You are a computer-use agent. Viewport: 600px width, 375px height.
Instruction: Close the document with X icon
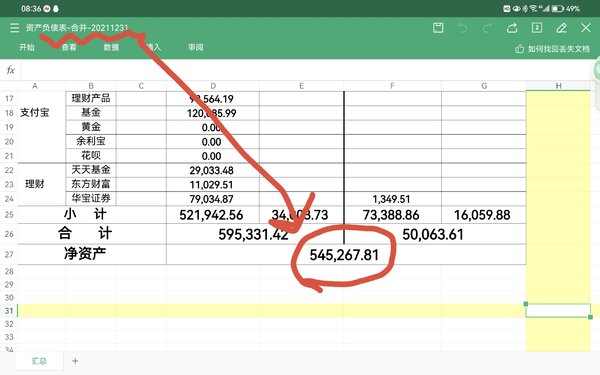pyautogui.click(x=586, y=28)
